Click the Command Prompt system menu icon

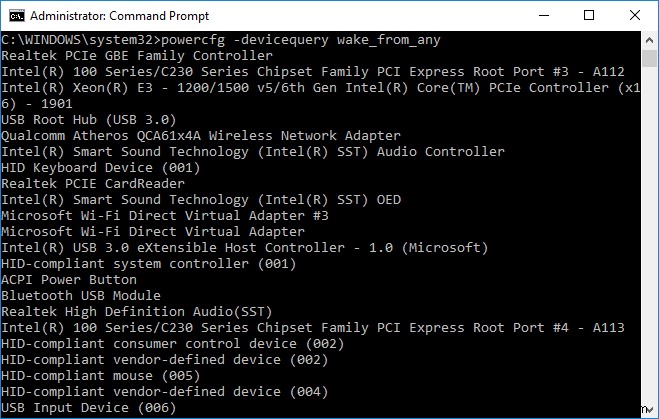[13, 15]
